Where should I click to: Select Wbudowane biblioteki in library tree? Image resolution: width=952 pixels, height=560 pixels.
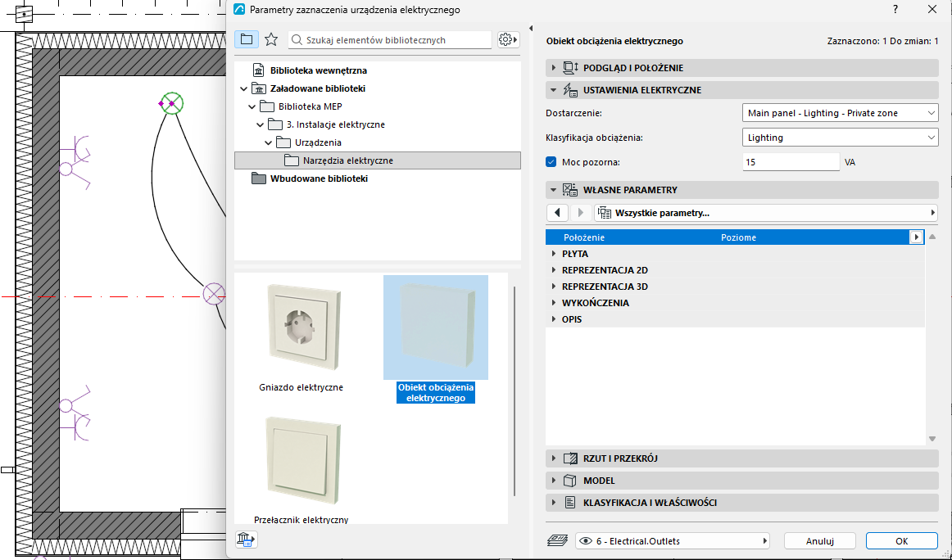point(319,178)
